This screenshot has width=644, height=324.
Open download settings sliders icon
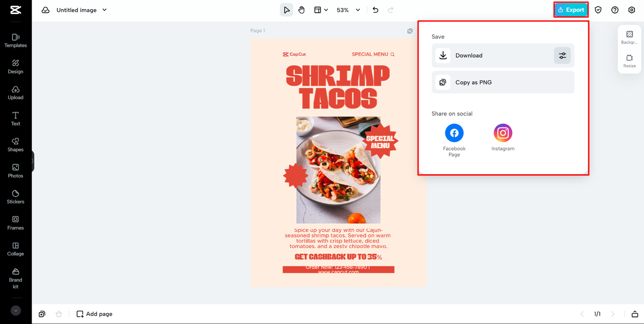click(x=562, y=55)
